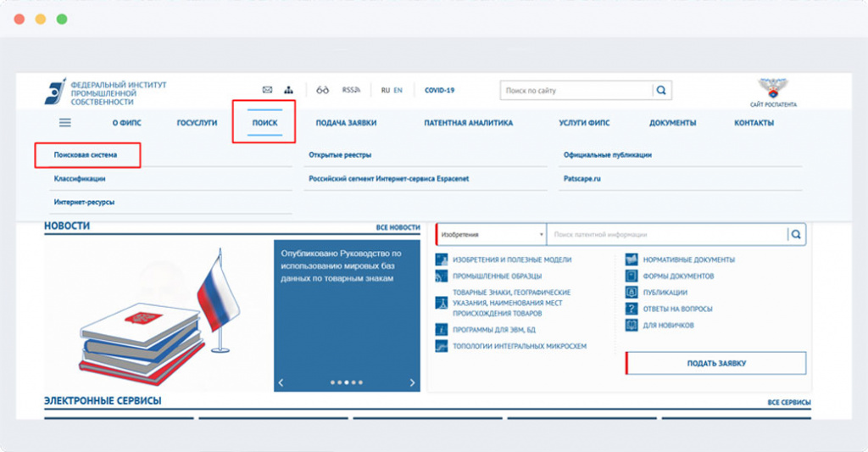The height and width of the screenshot is (452, 868).
Task: Switch site language to RU
Action: coord(385,90)
